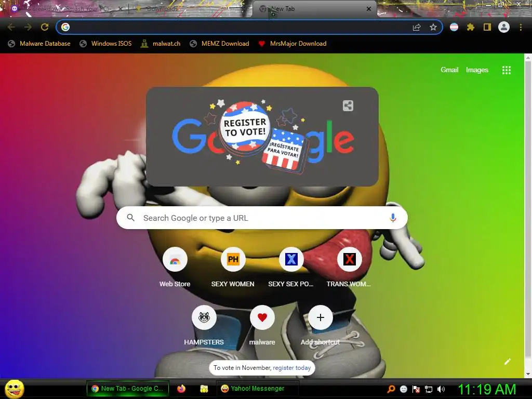Click the orange search tray icon
Viewport: 532px width, 399px height.
391,389
